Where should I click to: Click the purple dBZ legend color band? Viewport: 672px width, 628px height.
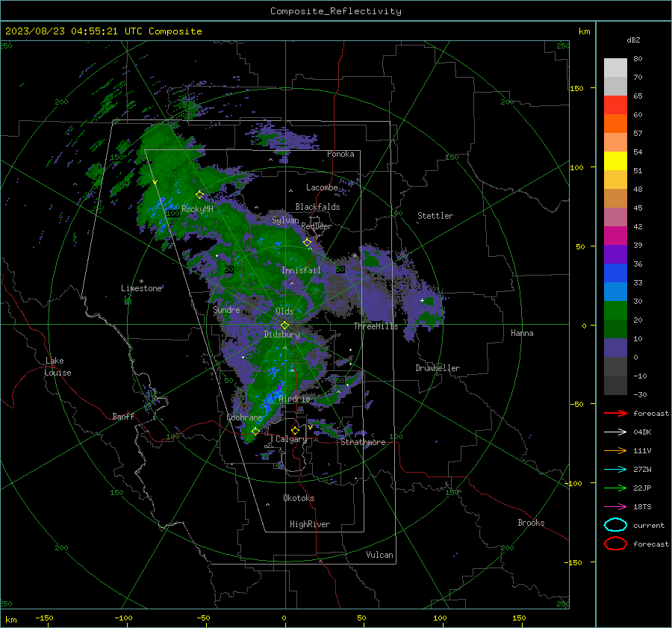615,255
